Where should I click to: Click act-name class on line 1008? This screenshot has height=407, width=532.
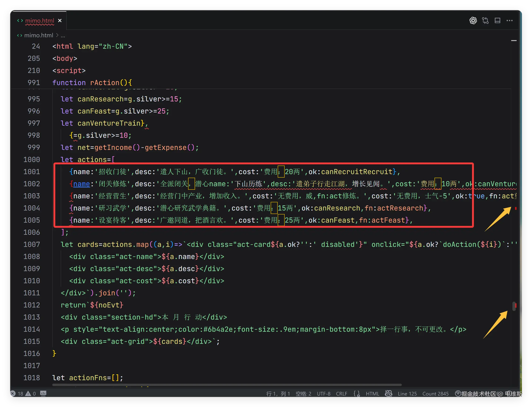click(136, 257)
